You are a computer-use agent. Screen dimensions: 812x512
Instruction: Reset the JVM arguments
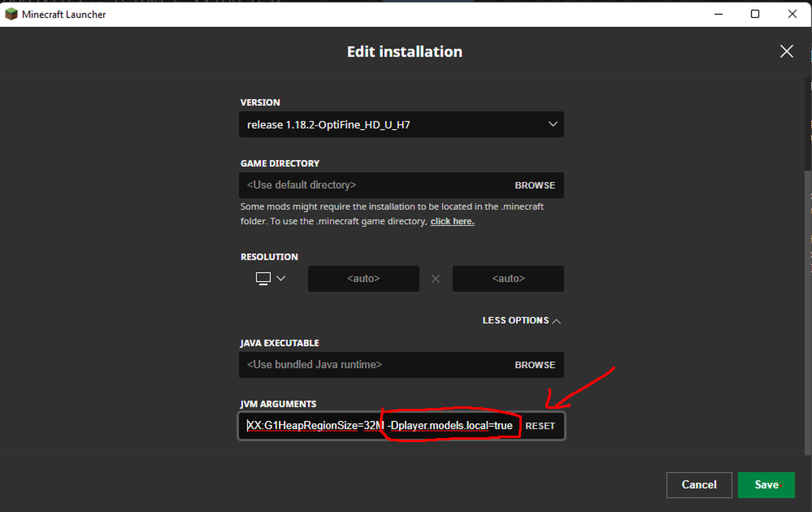tap(540, 426)
